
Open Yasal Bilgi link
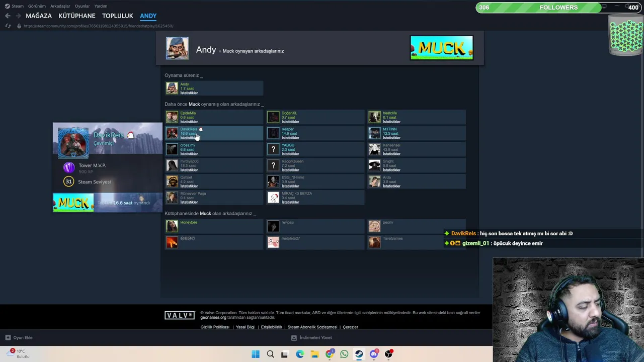245,327
